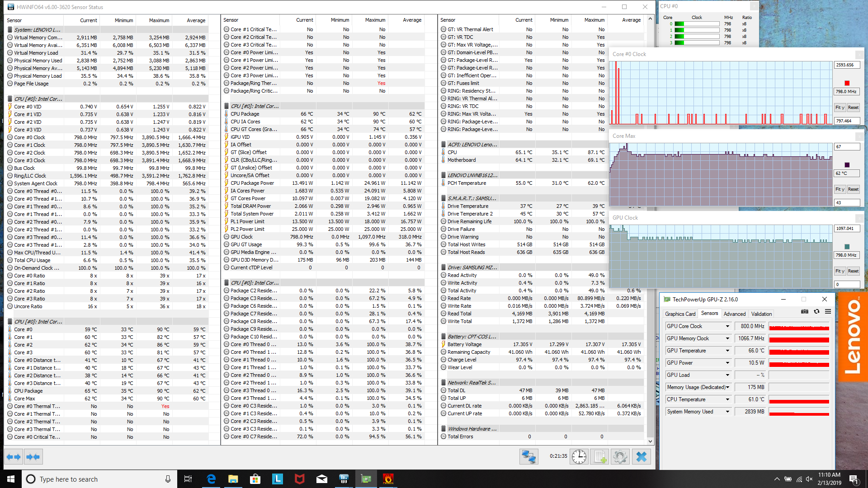Launch Microsoft Edge from the taskbar
This screenshot has width=868, height=488.
point(211,479)
